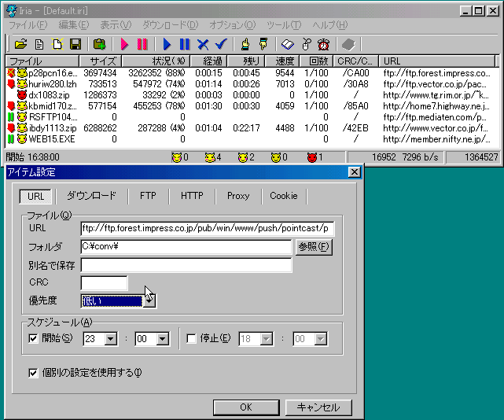
Task: Click the red alarm clock scheduler icon
Action: pyautogui.click(x=323, y=44)
